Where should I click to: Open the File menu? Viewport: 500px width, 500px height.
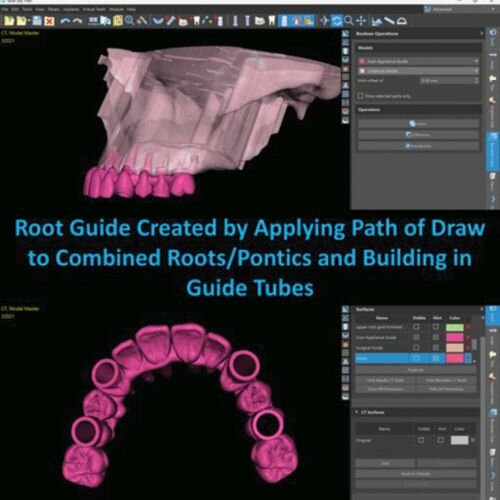[x=5, y=9]
